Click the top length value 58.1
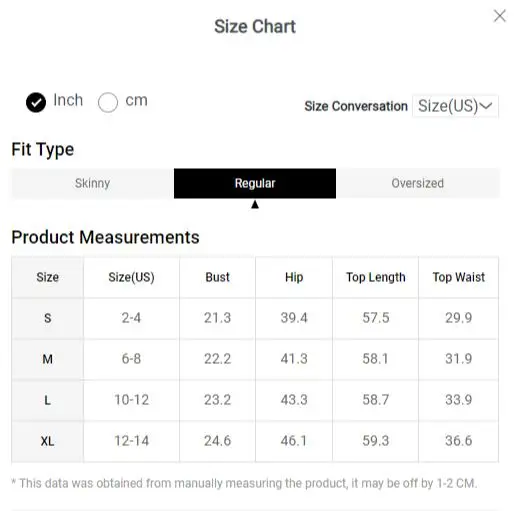Viewport: 518px width, 511px height. coord(376,359)
